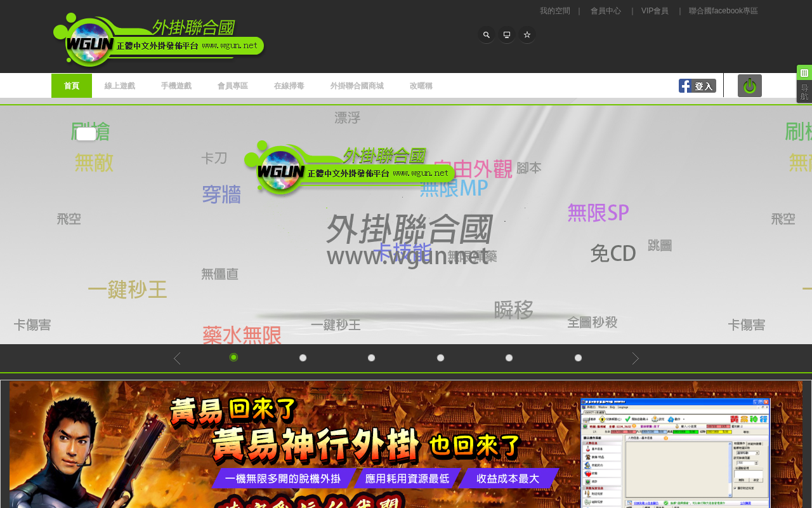Open the 黃易神行外掛 advertisement banner
Screen dimensions: 812x508
pos(406,444)
